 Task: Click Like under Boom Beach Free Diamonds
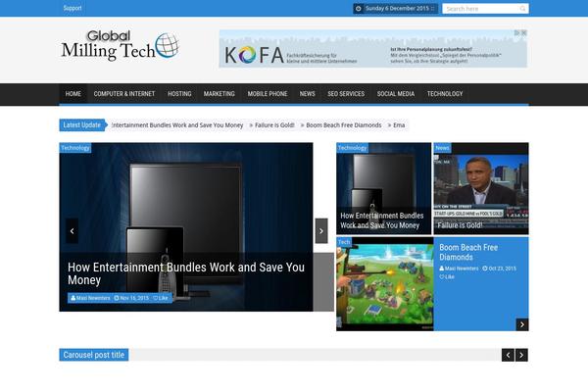point(447,276)
